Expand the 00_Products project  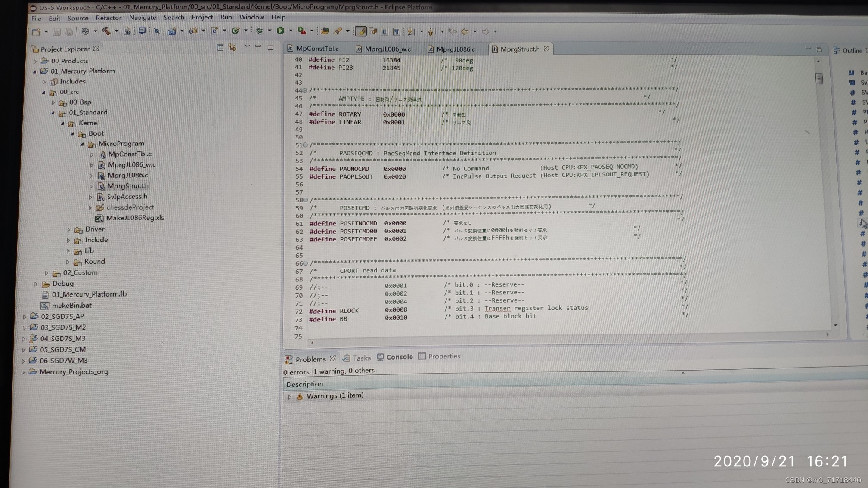click(x=35, y=61)
